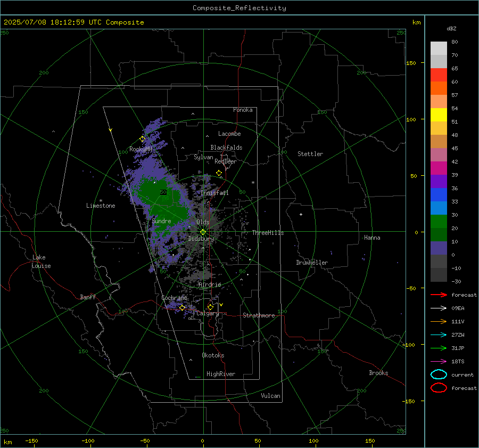Click the Okotoks town label
Screen dimensions: 479x448
point(213,355)
